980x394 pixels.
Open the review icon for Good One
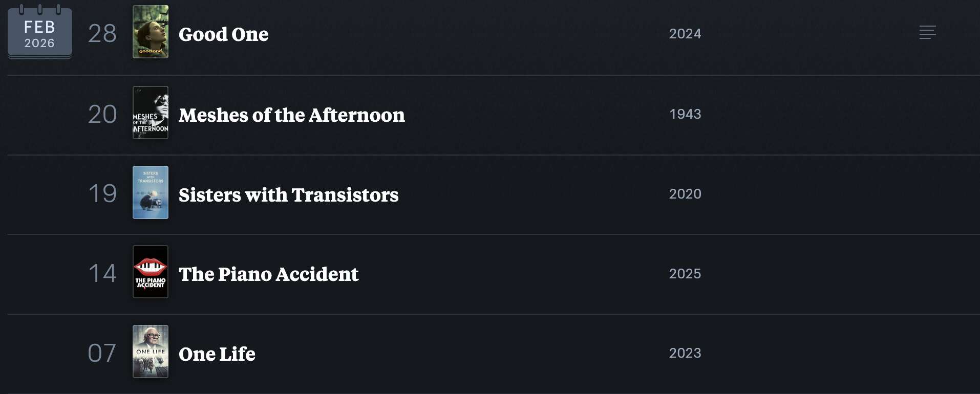tap(927, 32)
